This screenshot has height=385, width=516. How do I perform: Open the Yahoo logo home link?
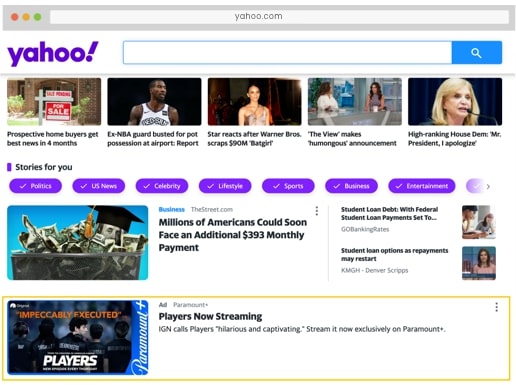(x=53, y=53)
